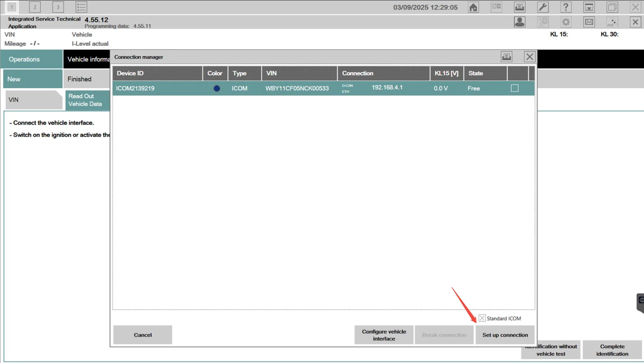Click the user profile icon
644x363 pixels.
coord(520,22)
